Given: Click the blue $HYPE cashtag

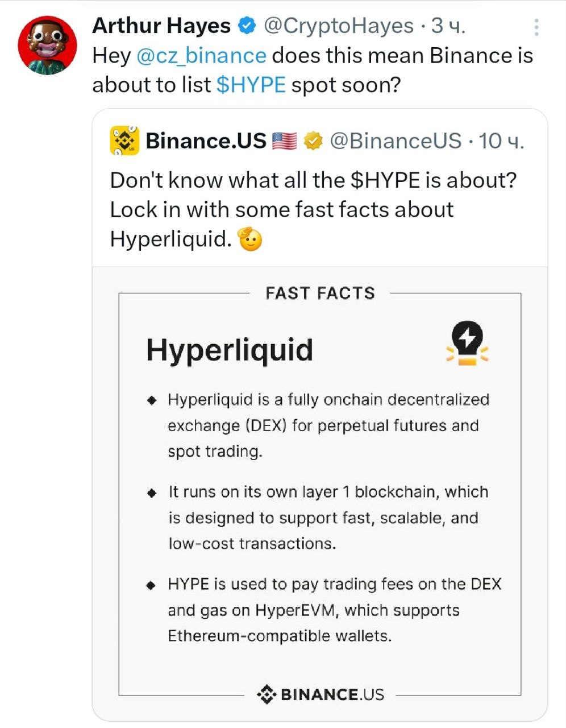Looking at the screenshot, I should click(251, 85).
